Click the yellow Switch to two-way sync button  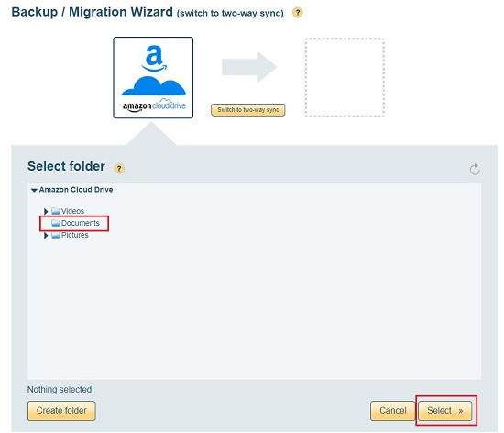pos(247,110)
